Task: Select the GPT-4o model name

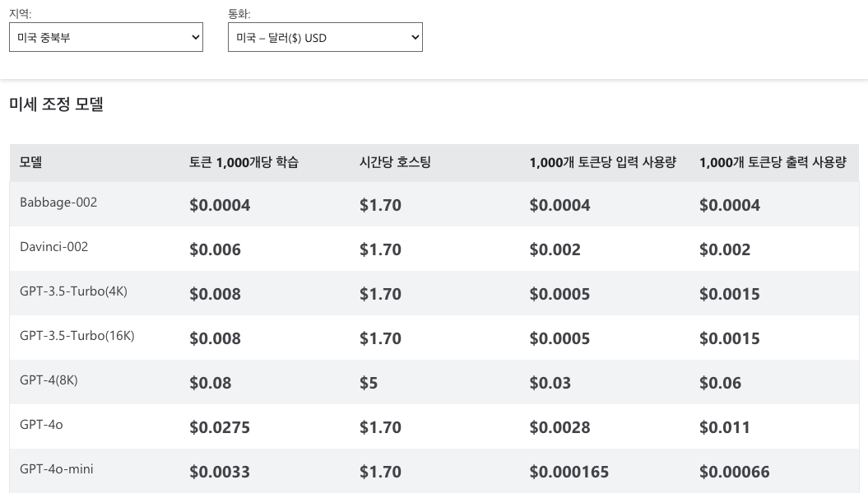Action: pyautogui.click(x=41, y=425)
